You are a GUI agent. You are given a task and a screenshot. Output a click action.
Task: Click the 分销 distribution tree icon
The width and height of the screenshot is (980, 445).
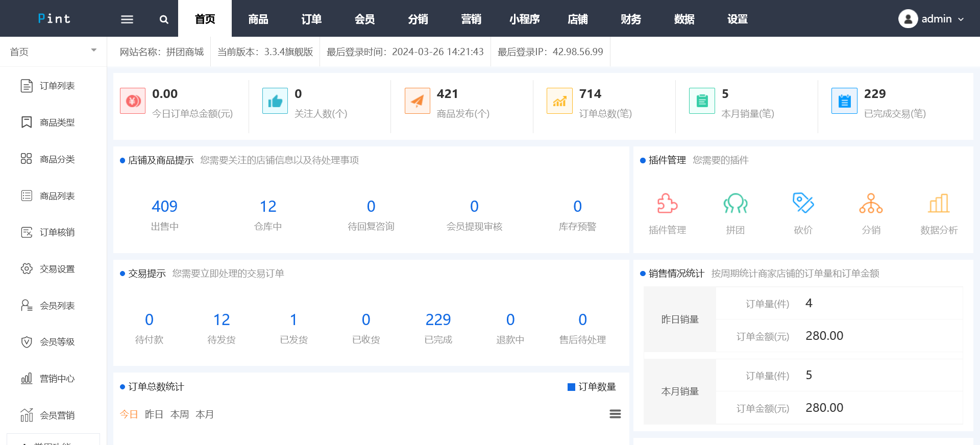[x=871, y=204]
